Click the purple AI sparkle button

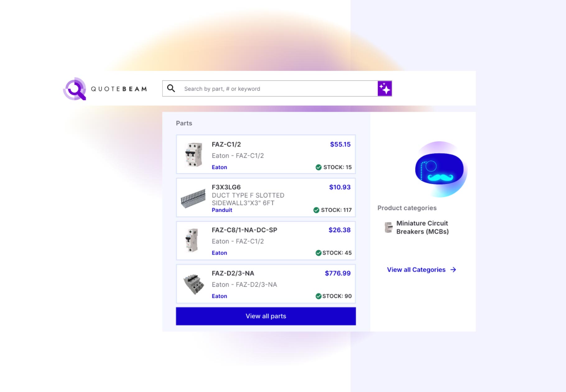385,89
